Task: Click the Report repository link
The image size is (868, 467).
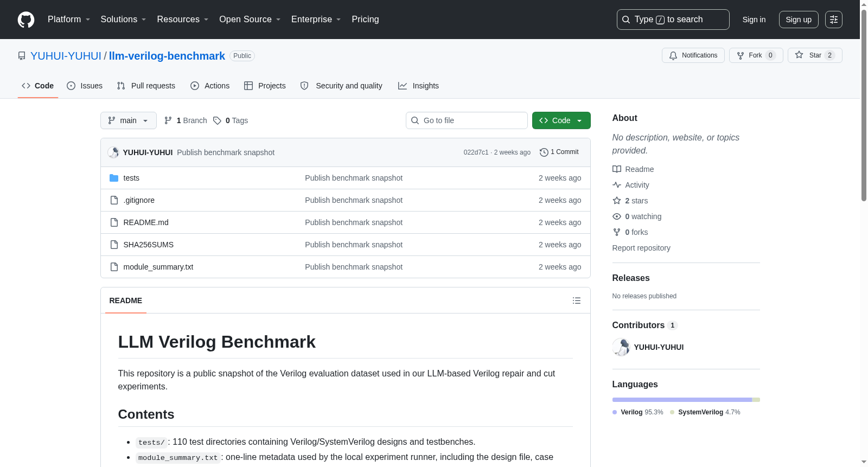Action: (641, 248)
